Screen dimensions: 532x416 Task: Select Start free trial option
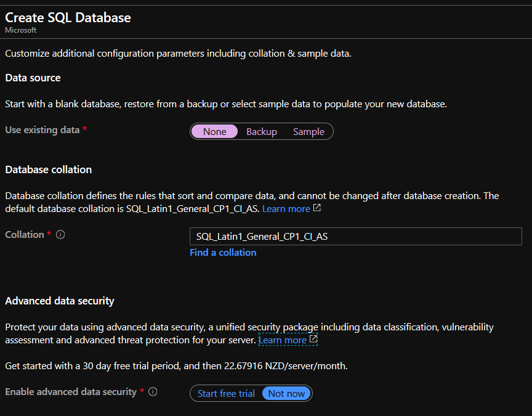226,393
